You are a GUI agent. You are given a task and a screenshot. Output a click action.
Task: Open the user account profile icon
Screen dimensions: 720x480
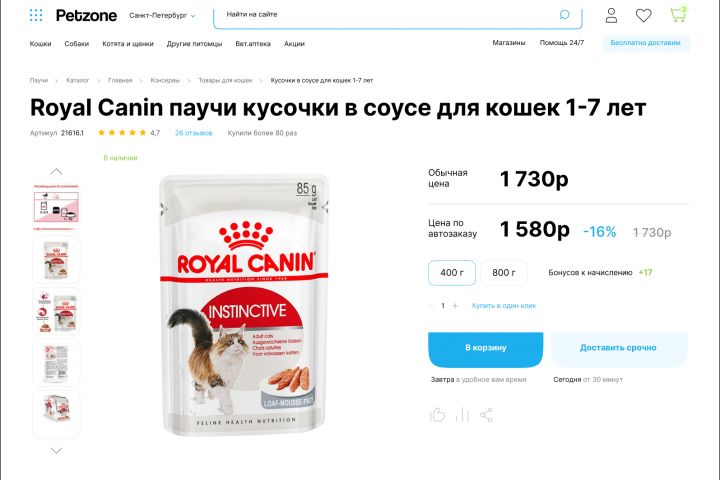pos(611,15)
